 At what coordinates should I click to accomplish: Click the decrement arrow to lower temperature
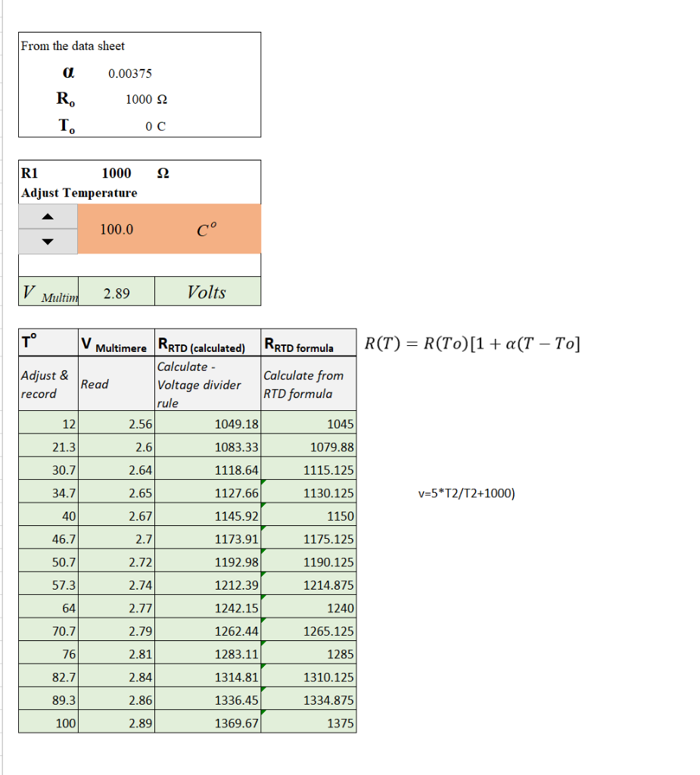pyautogui.click(x=48, y=241)
